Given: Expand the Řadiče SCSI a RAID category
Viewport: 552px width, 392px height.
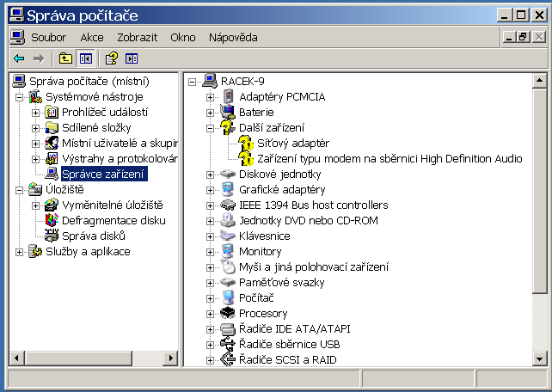Looking at the screenshot, I should 210,360.
